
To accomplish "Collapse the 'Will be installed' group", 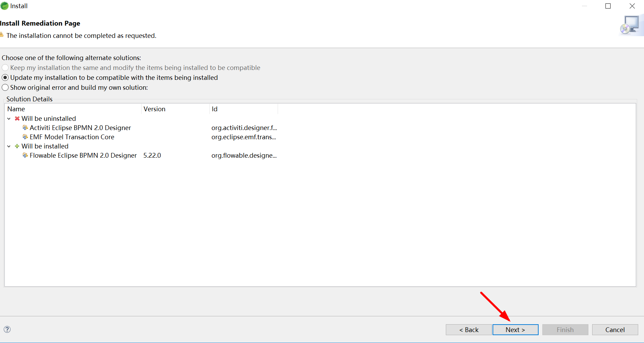I will [9, 146].
